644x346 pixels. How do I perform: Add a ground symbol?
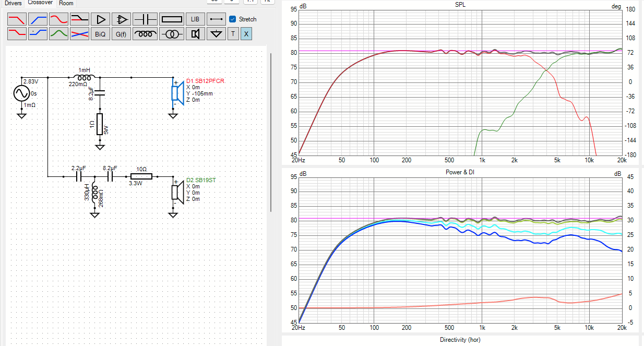point(216,34)
